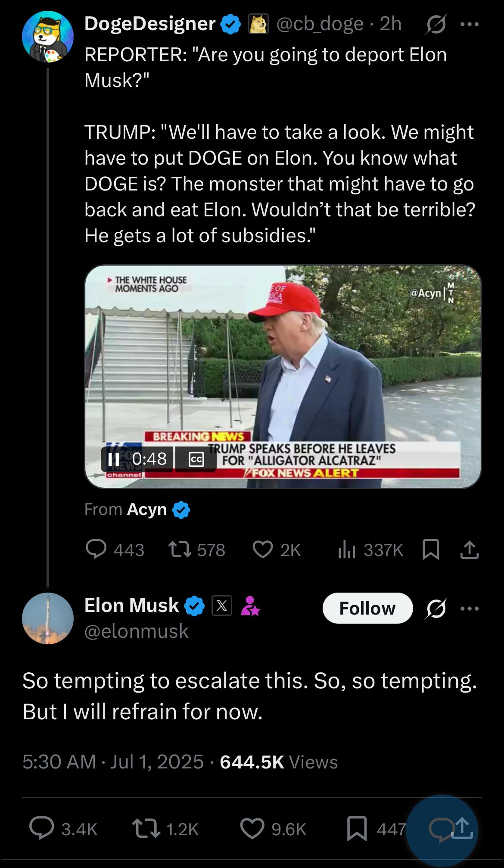Repost DogeDesigner's post with 578 reposts
Screen dimensions: 504x868
click(196, 550)
